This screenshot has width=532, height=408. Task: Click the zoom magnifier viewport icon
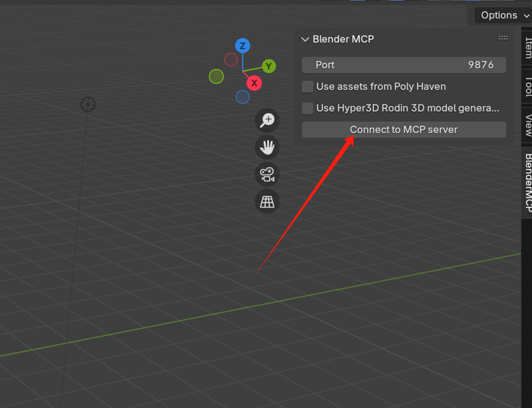coord(267,120)
